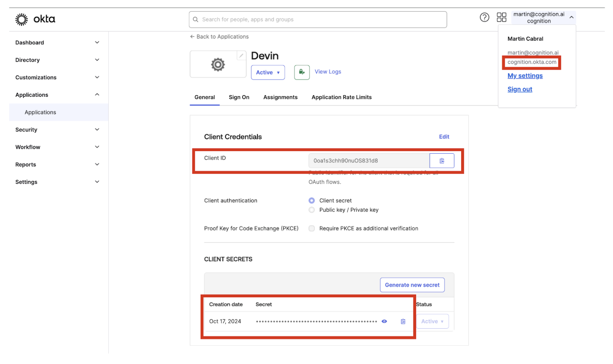The width and height of the screenshot is (613, 364).
Task: Open the Active status dropdown under Devin
Action: tap(268, 72)
